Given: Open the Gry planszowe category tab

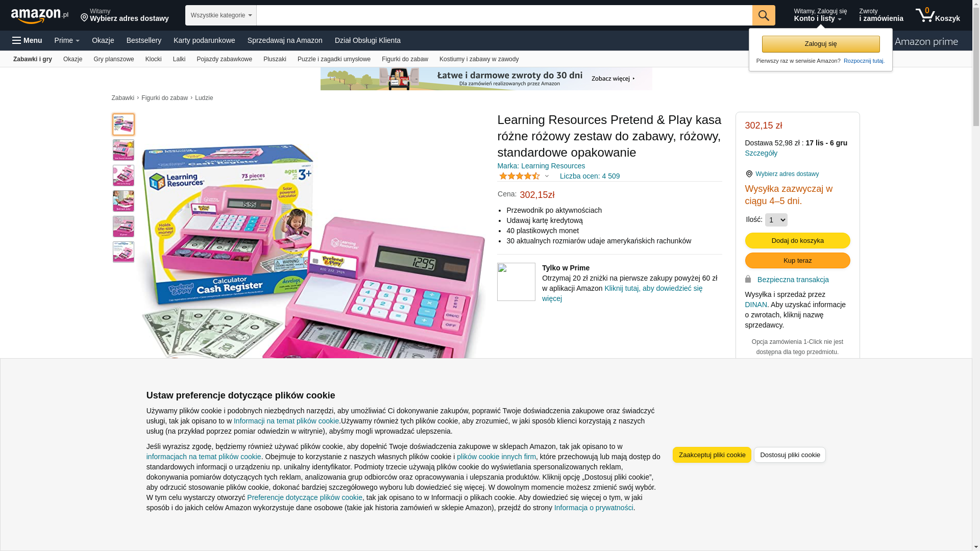Looking at the screenshot, I should click(114, 59).
